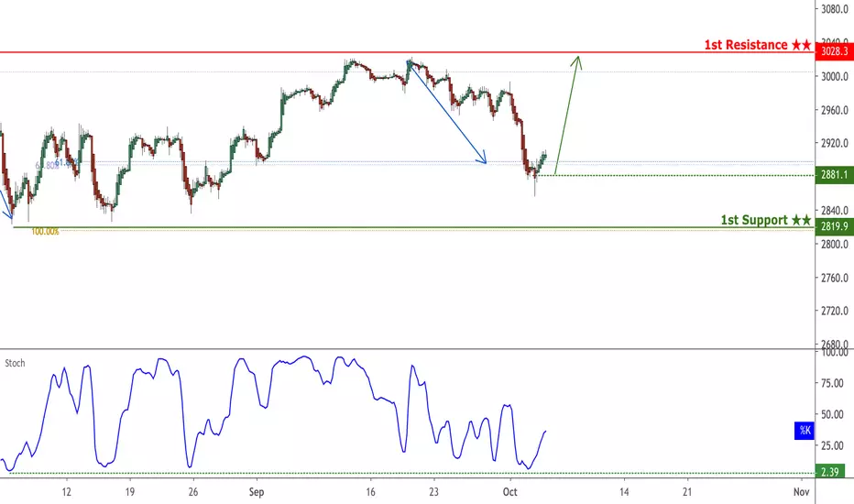Click the 26 date axis label

pos(192,492)
